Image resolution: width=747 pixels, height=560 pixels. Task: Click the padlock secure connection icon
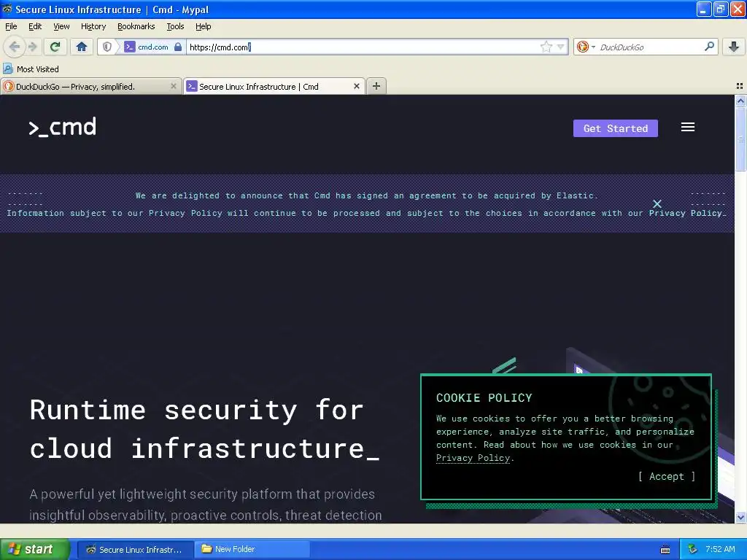(x=178, y=47)
